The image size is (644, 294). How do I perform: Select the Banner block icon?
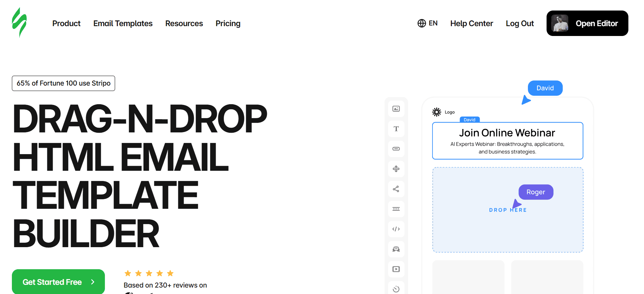[x=396, y=249]
